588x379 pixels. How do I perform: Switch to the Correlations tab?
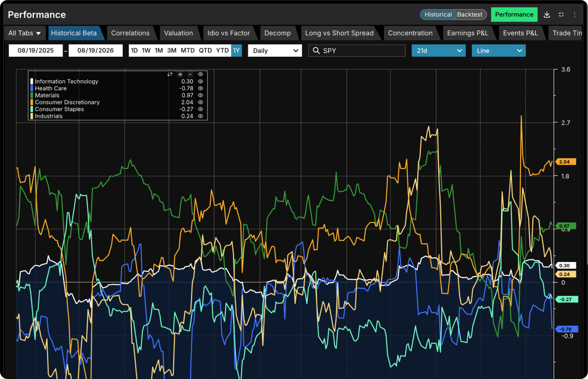[x=130, y=33]
